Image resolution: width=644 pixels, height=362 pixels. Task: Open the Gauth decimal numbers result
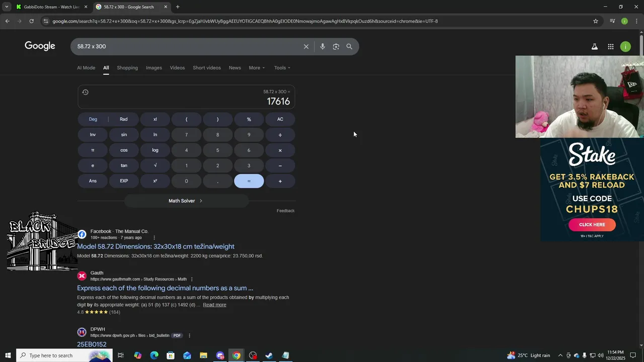coord(165,288)
